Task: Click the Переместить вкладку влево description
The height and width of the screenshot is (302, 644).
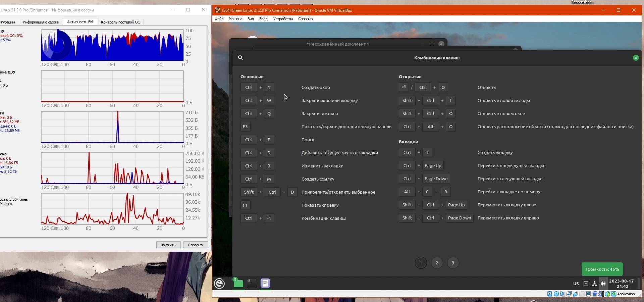Action: (x=507, y=205)
